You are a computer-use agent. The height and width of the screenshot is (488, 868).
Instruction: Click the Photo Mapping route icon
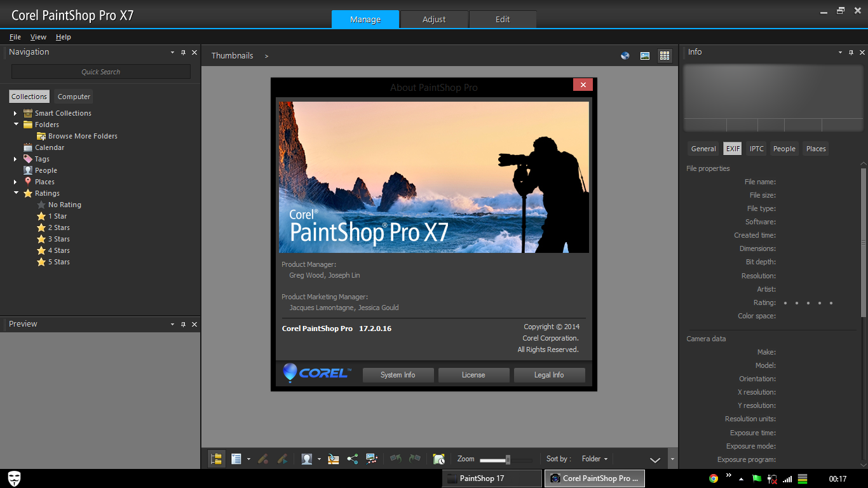(372, 459)
